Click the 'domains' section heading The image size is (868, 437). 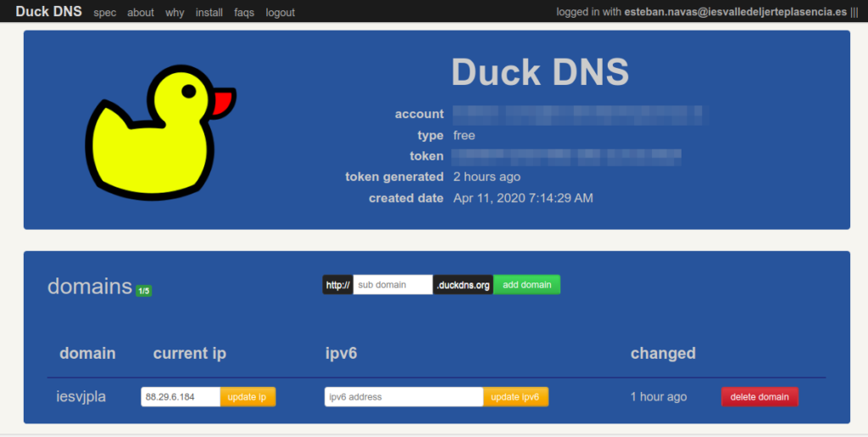tap(90, 286)
